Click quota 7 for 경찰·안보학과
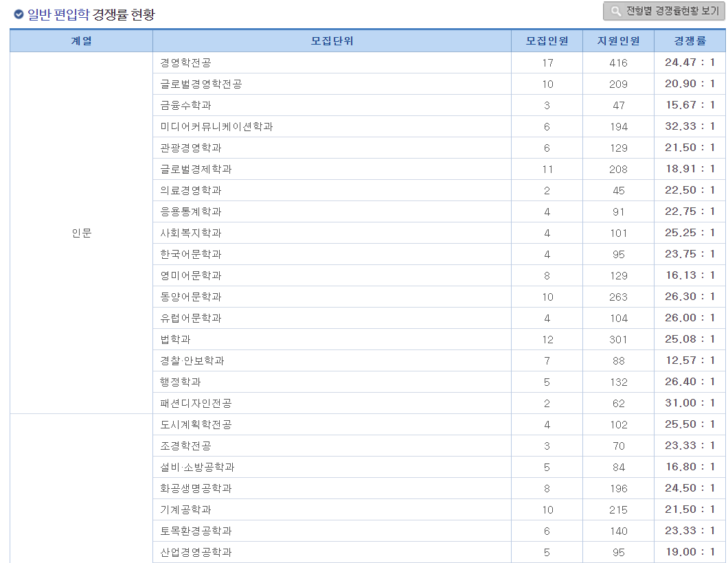Screen dimensions: 728x563 coord(547,361)
